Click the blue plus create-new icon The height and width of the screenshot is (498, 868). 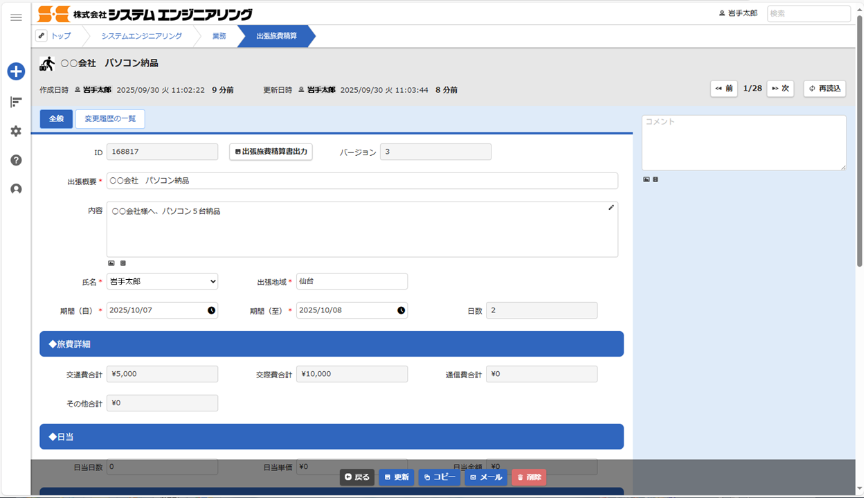pyautogui.click(x=16, y=71)
